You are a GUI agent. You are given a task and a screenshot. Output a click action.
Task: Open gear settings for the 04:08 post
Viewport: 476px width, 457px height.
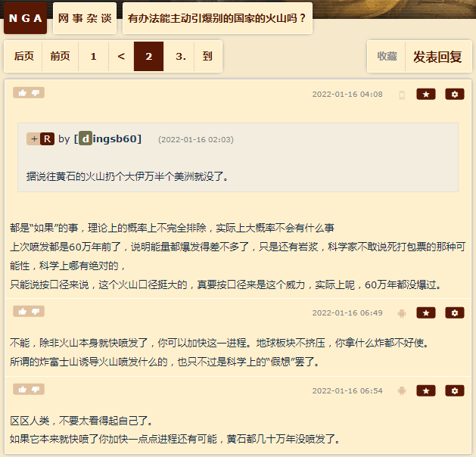[x=455, y=95]
